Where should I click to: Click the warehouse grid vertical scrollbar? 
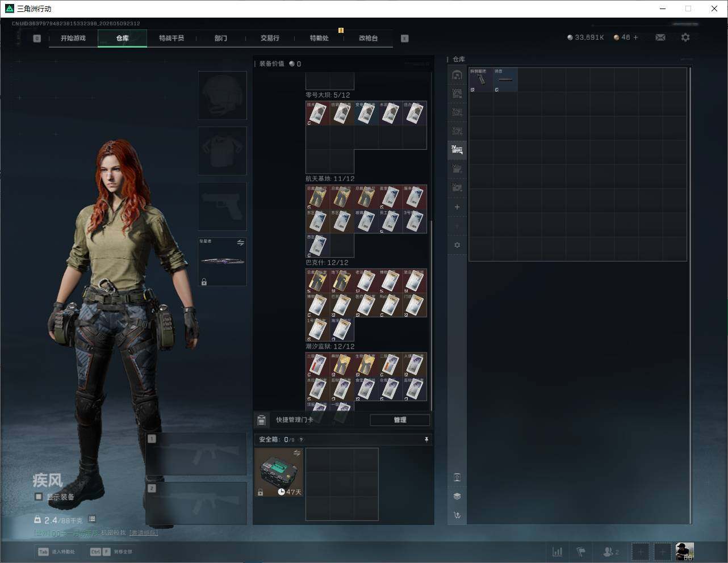(690, 295)
